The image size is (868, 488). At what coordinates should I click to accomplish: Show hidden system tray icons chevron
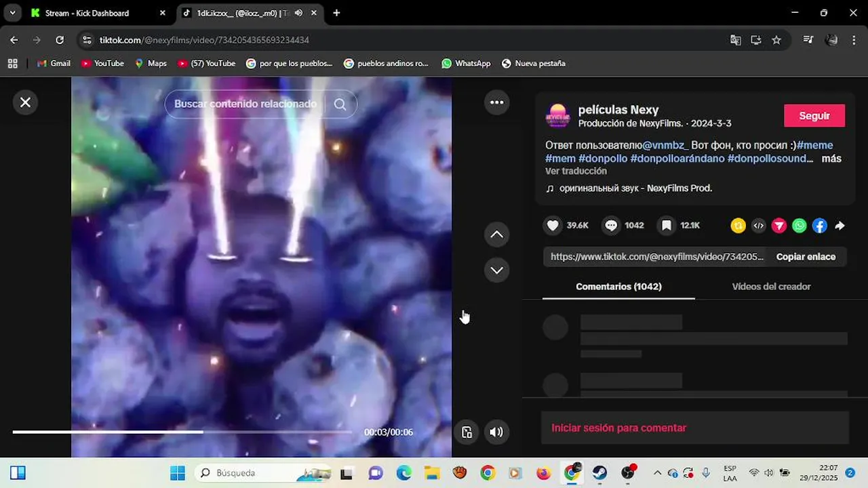pos(657,472)
